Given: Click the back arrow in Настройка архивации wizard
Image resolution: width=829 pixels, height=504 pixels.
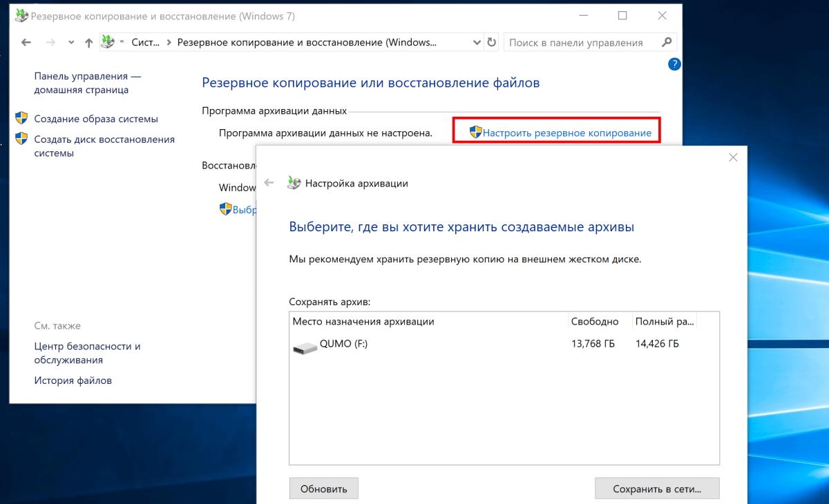Looking at the screenshot, I should 269,183.
